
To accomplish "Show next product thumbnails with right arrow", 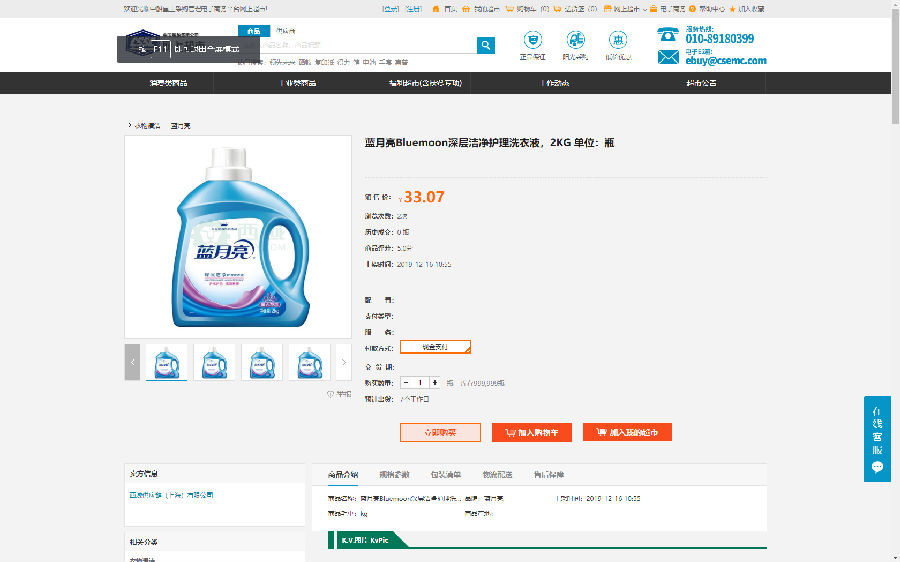I will coord(343,362).
